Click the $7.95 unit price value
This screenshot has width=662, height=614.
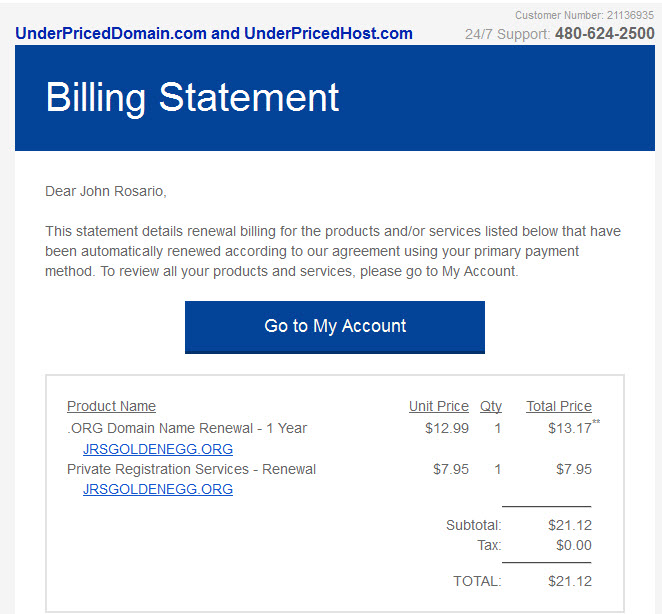tap(451, 469)
